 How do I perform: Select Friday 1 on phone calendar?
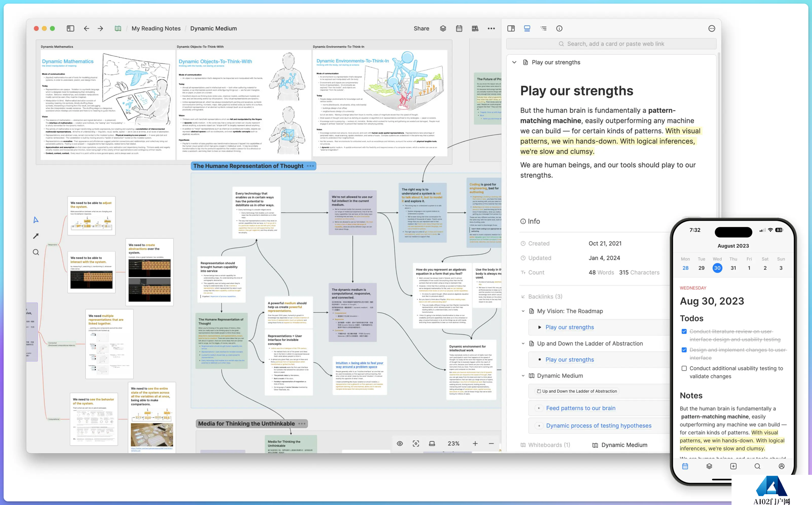[x=749, y=268]
